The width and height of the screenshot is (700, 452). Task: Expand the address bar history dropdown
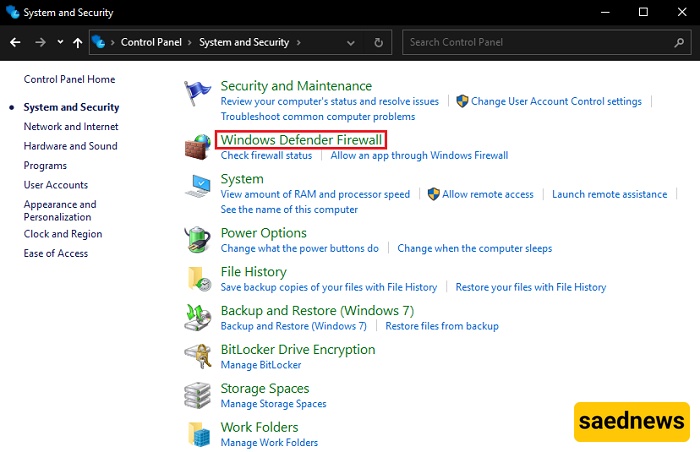351,43
